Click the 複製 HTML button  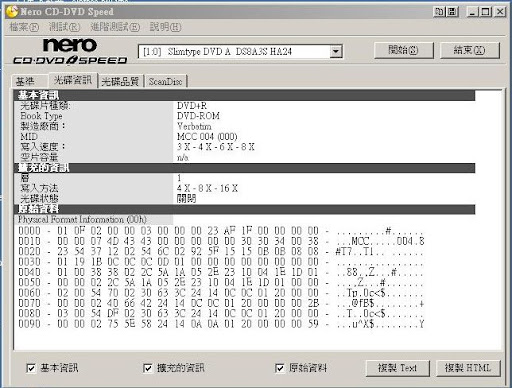(x=468, y=368)
